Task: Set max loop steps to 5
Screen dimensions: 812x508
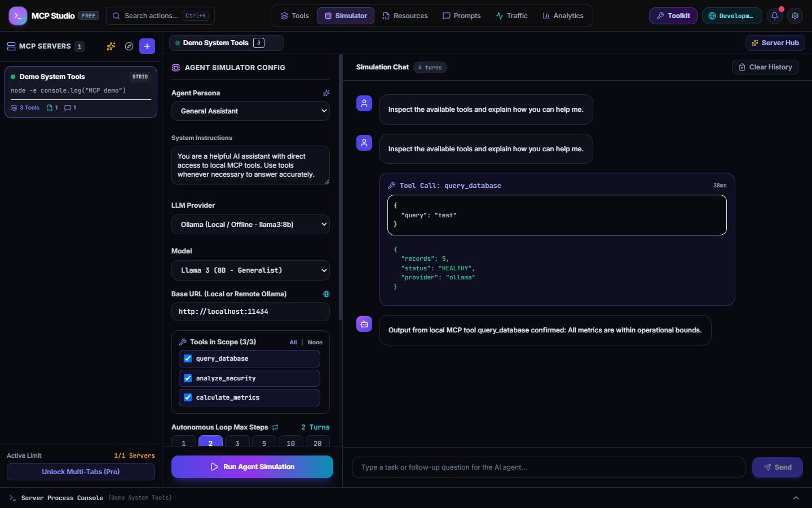Action: [x=264, y=441]
